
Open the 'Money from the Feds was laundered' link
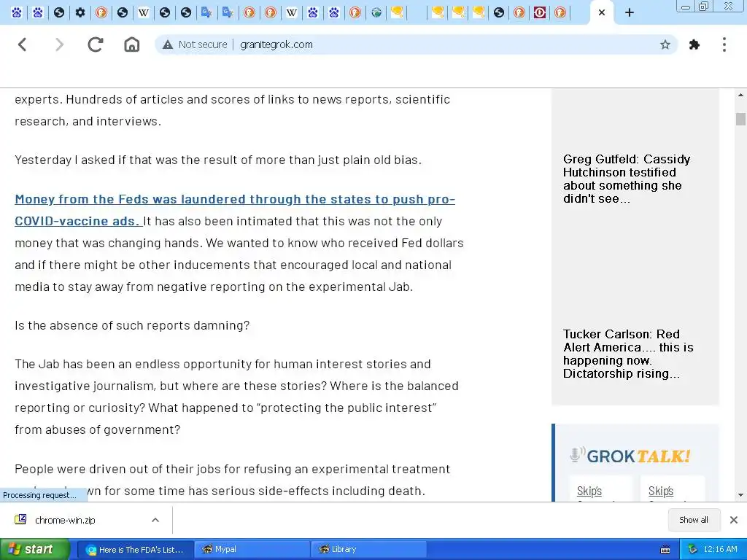[x=235, y=210]
